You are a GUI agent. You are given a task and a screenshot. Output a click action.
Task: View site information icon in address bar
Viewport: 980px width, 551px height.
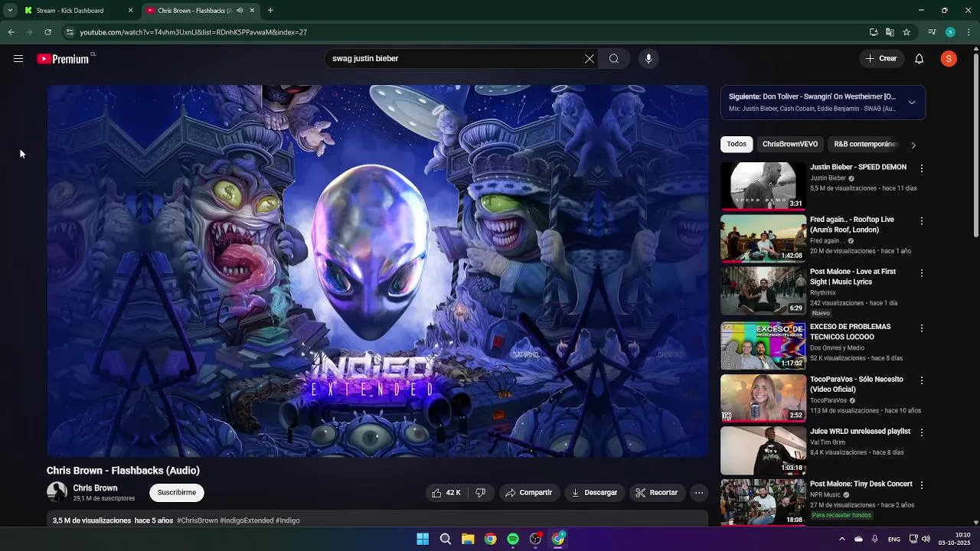(70, 32)
